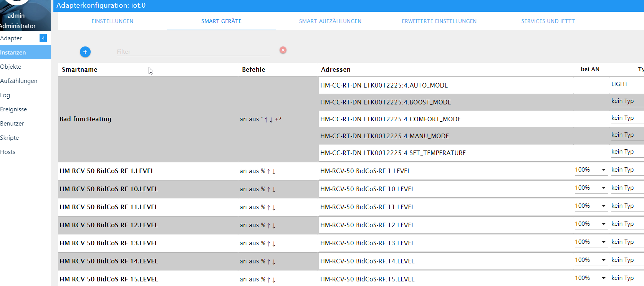Screen dimensions: 644x286
Task: Open the 100% dropdown for 1.LEVEL row
Action: (591, 170)
